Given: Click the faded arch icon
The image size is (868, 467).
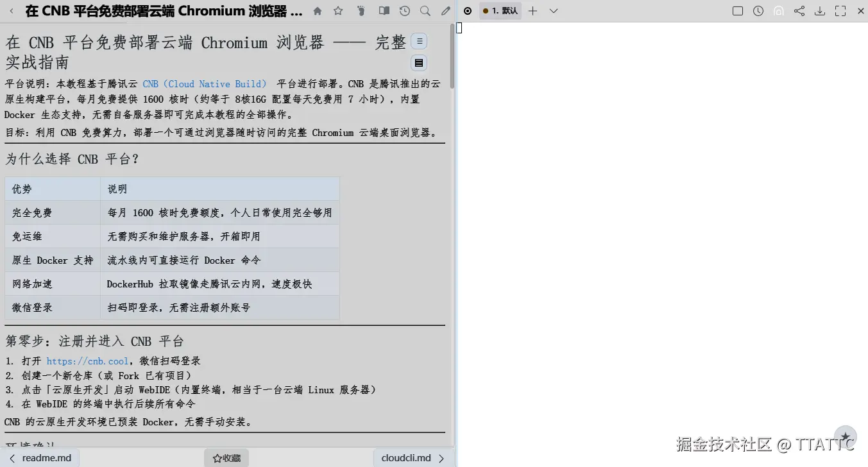Looking at the screenshot, I should 779,11.
